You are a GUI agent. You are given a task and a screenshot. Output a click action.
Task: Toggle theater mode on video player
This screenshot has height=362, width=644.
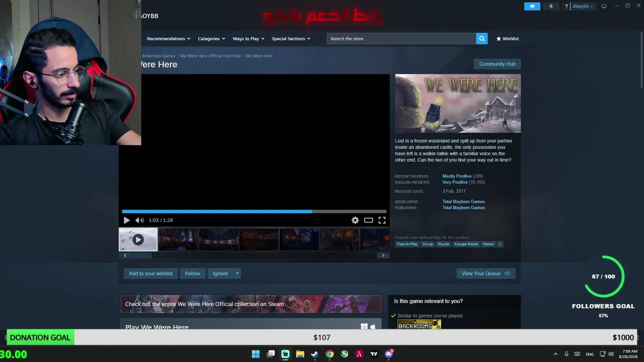[x=369, y=220]
